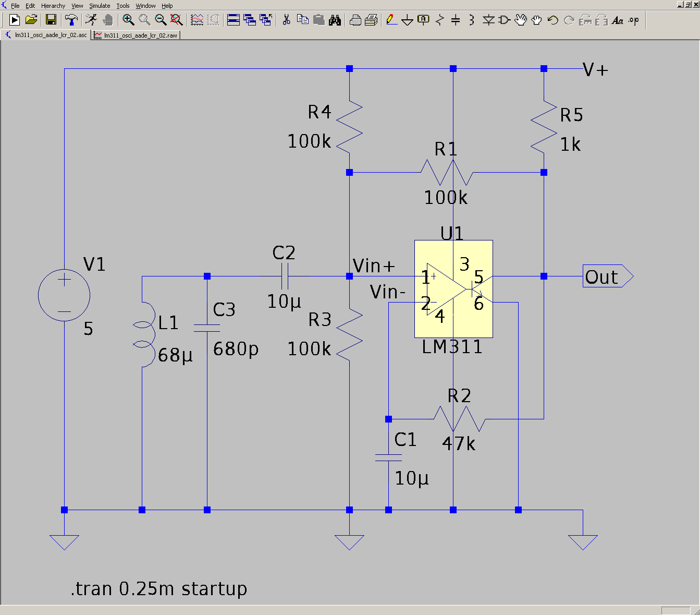
Task: Select the SPICE Directive '.op' tool
Action: coord(634,20)
